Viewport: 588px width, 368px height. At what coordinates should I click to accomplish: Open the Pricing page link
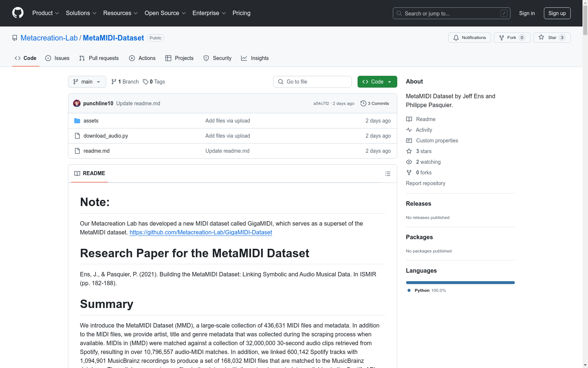coord(241,13)
